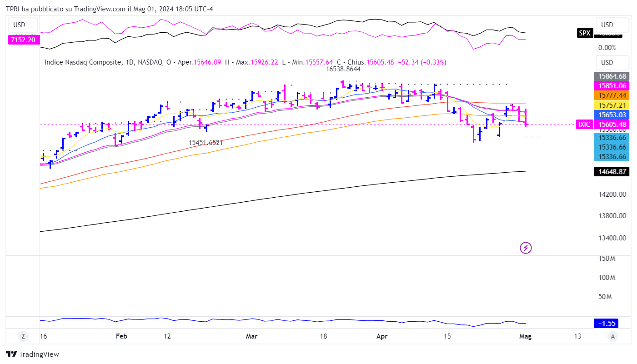Click the Z timezone button
Image resolution: width=637 pixels, height=364 pixels.
click(x=23, y=336)
